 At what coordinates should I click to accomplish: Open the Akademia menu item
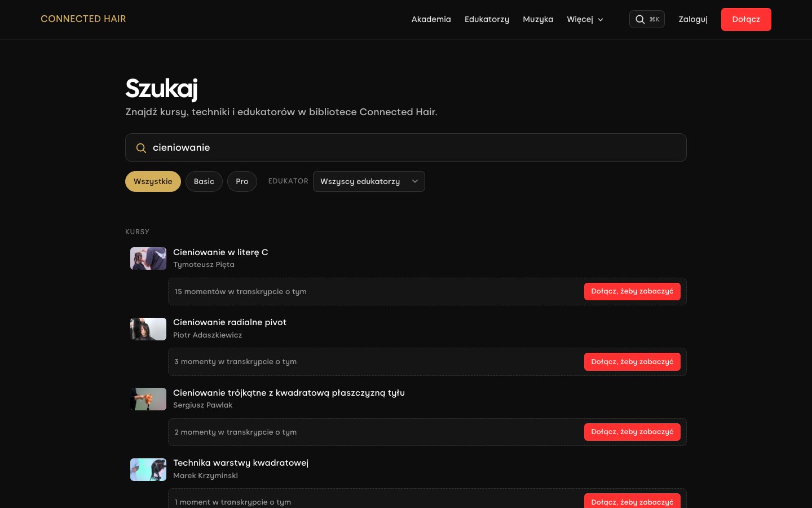point(431,19)
